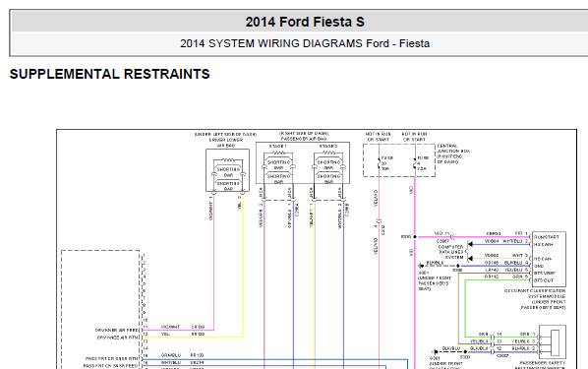Image resolution: width=588 pixels, height=369 pixels.
Task: Click the "SUPPLEMENTAL RESTRAINTS" heading
Action: coord(109,74)
